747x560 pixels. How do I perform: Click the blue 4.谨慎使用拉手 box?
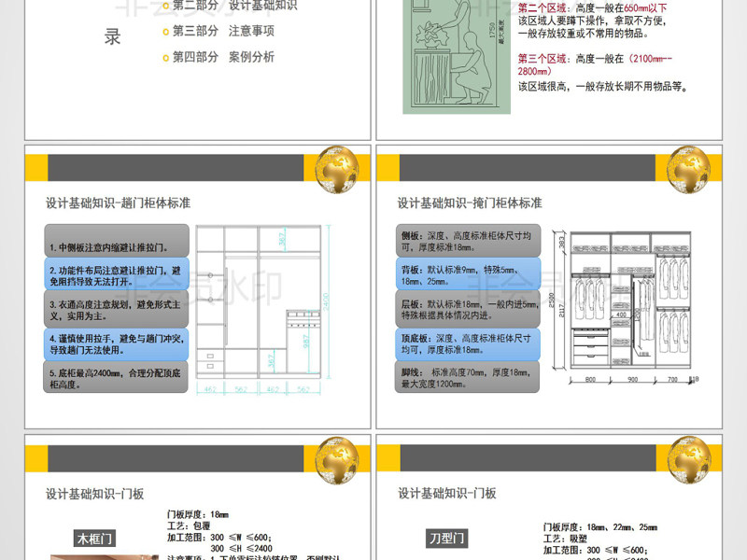tap(117, 343)
